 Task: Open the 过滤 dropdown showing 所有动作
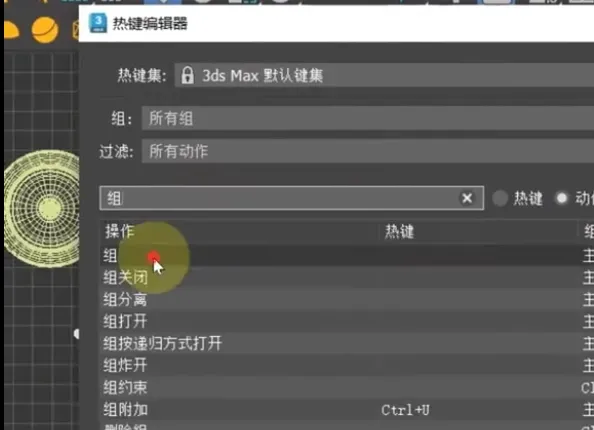[x=368, y=151]
